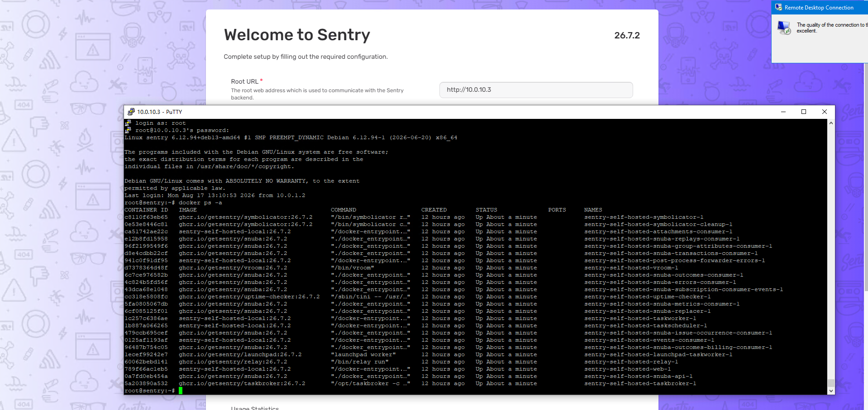The height and width of the screenshot is (410, 868).
Task: Click container name sentry-self-hosted-attachments-consumer-1
Action: [658, 231]
